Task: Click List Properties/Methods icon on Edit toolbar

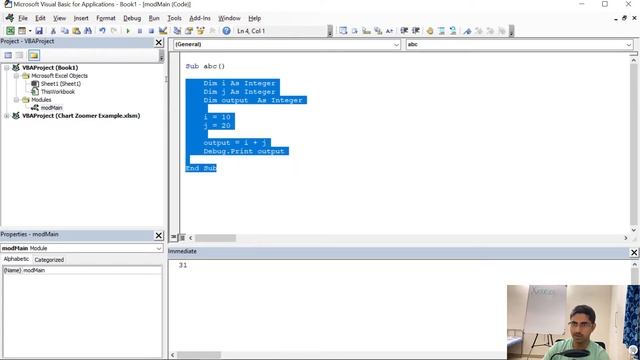Action: pos(343,31)
